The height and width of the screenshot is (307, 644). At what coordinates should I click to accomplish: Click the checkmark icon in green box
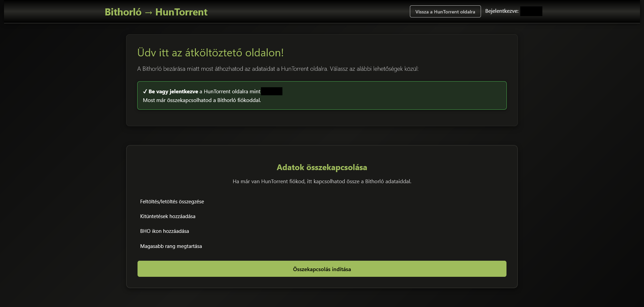tap(145, 92)
